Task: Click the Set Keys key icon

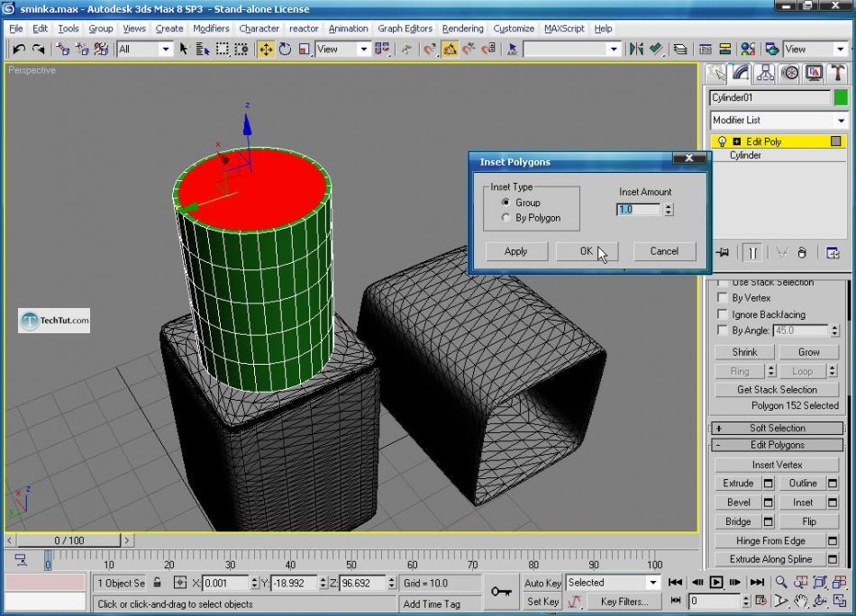Action: coord(501,592)
